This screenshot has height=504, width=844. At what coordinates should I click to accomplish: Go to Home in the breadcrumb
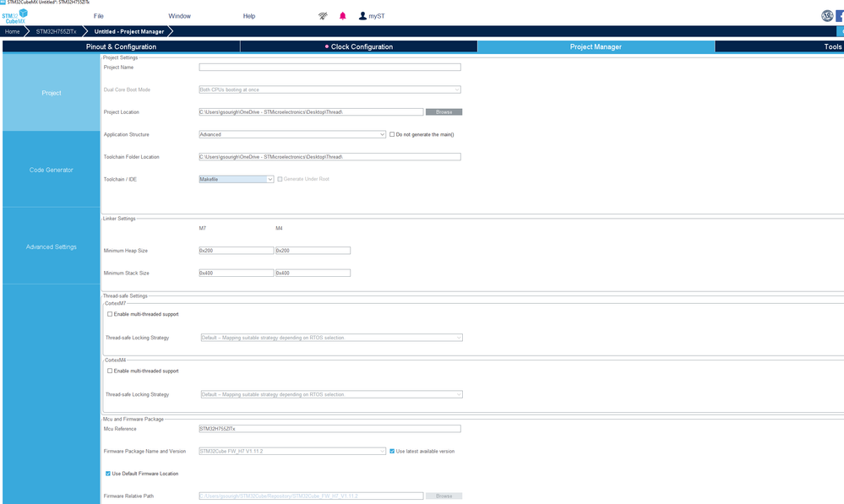12,32
